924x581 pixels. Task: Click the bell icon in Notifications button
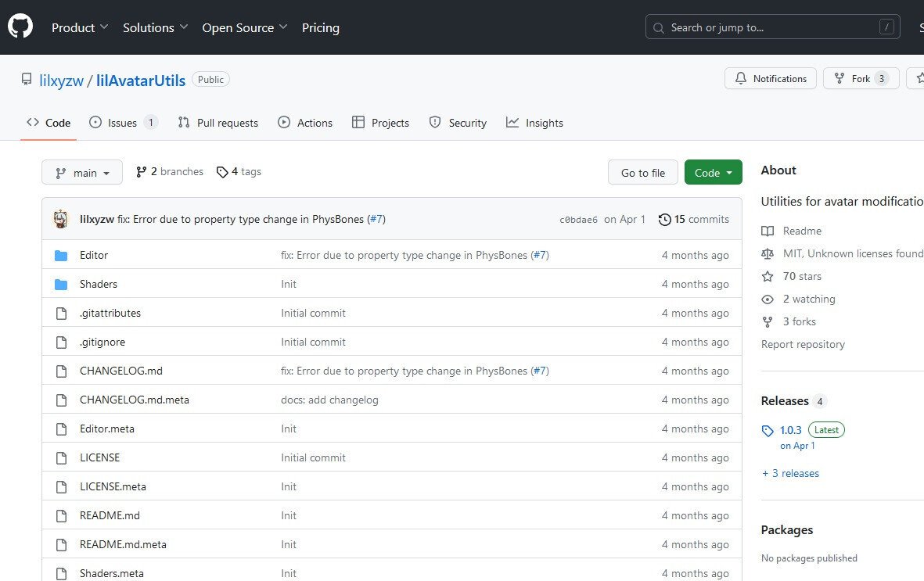(741, 78)
